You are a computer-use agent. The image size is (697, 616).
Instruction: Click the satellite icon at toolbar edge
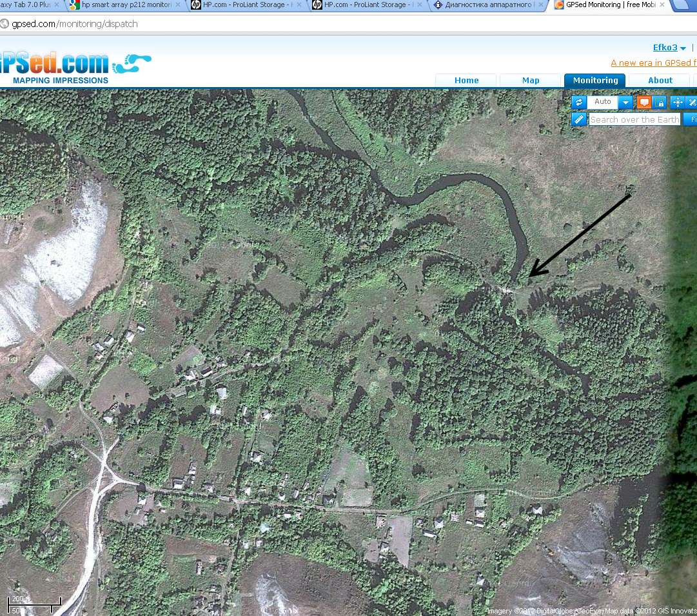pyautogui.click(x=692, y=103)
